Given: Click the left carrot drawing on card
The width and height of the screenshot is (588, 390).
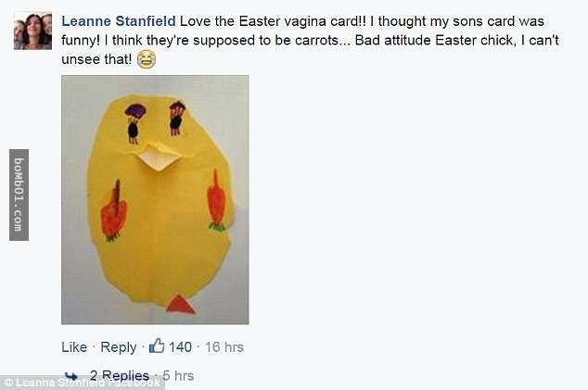Looking at the screenshot, I should pyautogui.click(x=113, y=211).
